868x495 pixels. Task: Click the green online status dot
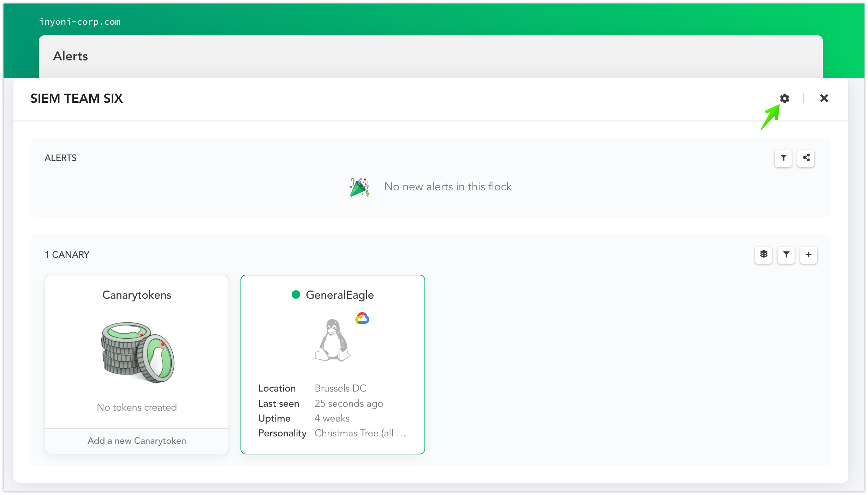[x=296, y=294]
